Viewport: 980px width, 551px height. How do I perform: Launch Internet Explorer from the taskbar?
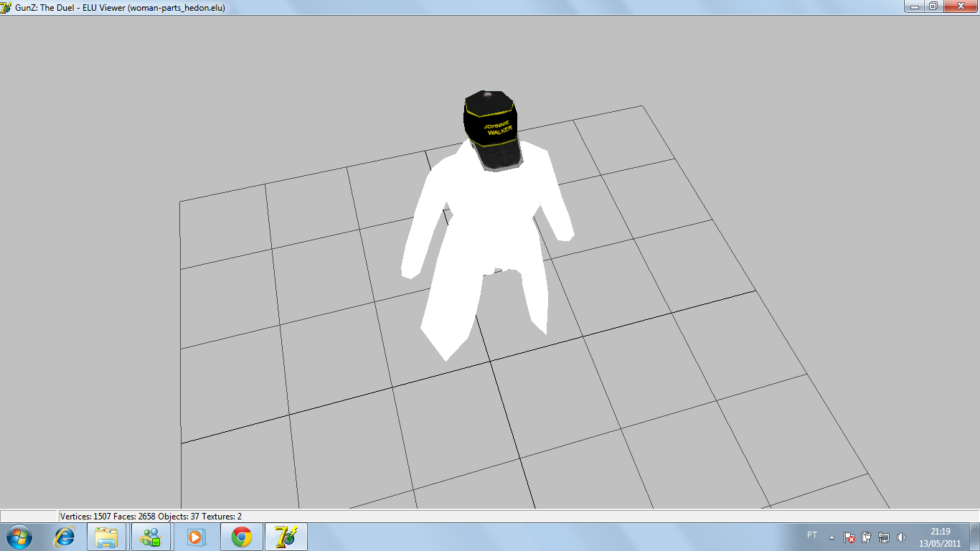[x=65, y=537]
